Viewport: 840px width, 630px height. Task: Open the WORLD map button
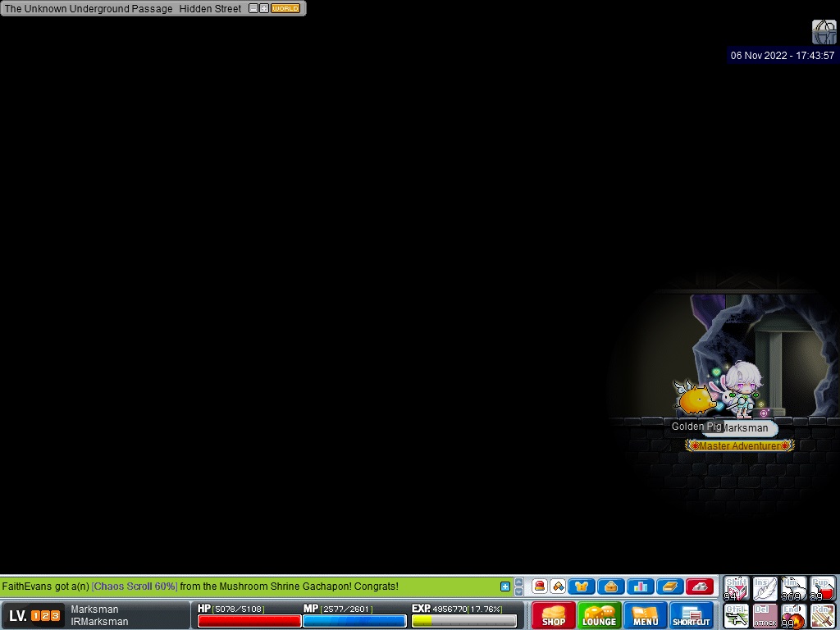[285, 8]
